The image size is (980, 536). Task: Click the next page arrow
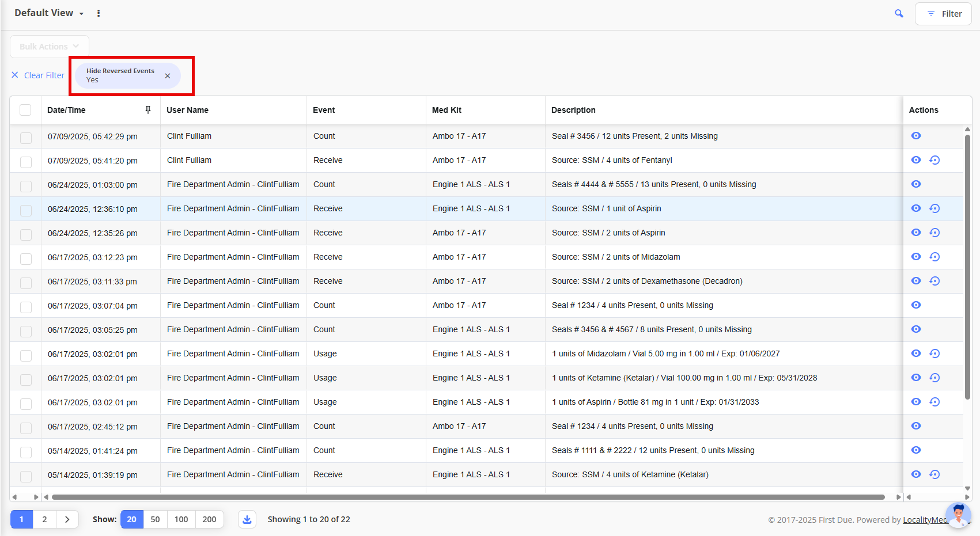pyautogui.click(x=67, y=519)
